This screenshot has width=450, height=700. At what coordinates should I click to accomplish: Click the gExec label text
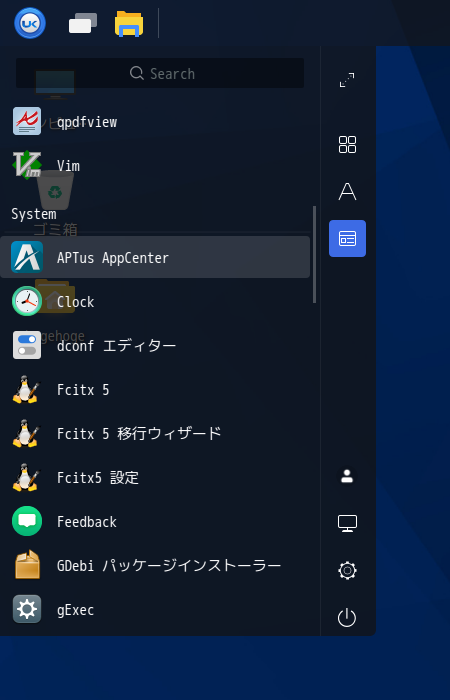pos(75,610)
